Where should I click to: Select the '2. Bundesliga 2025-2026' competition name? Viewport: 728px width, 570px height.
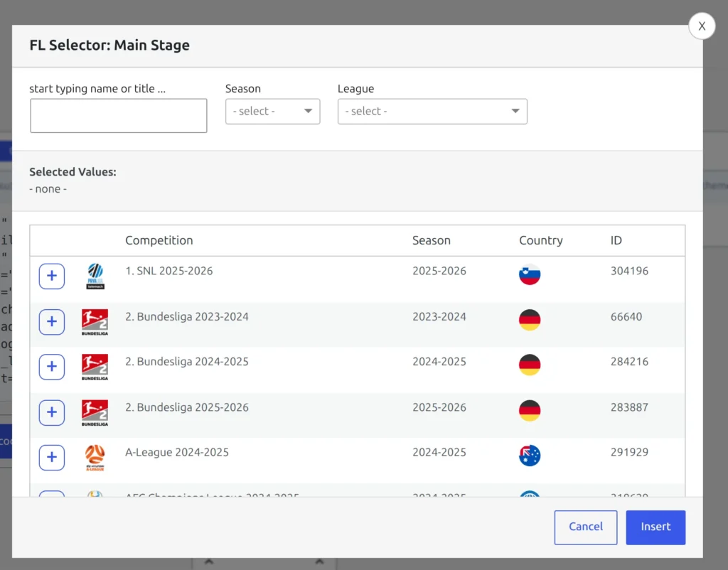click(187, 407)
